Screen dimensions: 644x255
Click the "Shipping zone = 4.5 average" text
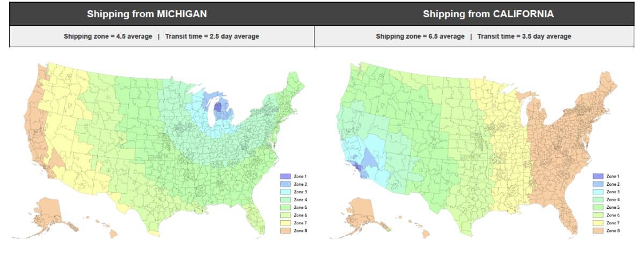pyautogui.click(x=108, y=37)
